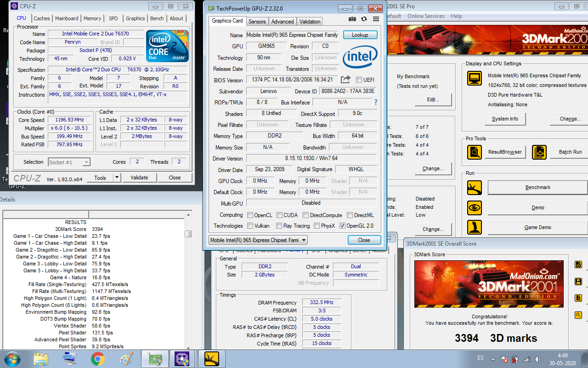Click the BIOS export share icon
Image resolution: width=588 pixels, height=368 pixels.
click(346, 80)
